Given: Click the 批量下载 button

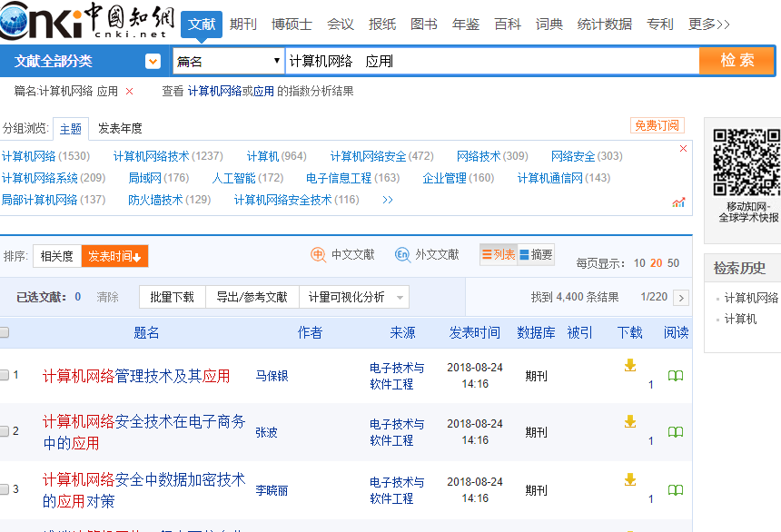Looking at the screenshot, I should coord(172,298).
